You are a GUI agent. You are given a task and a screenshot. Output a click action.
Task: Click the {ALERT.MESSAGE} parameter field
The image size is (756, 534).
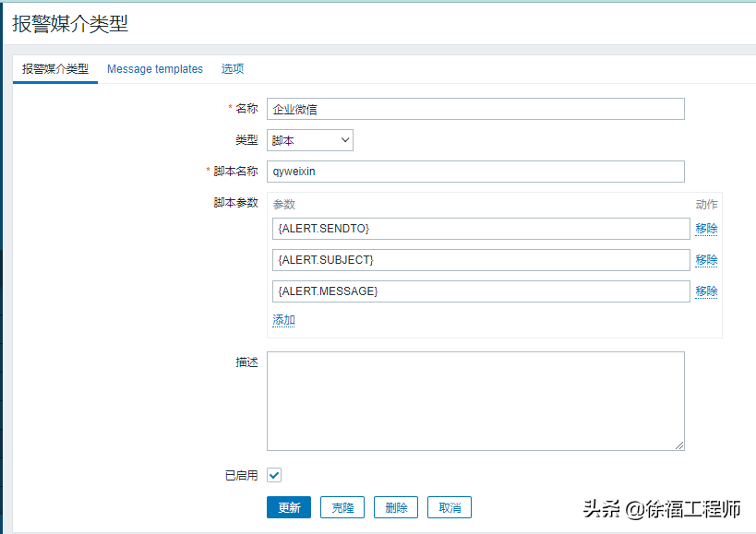481,291
